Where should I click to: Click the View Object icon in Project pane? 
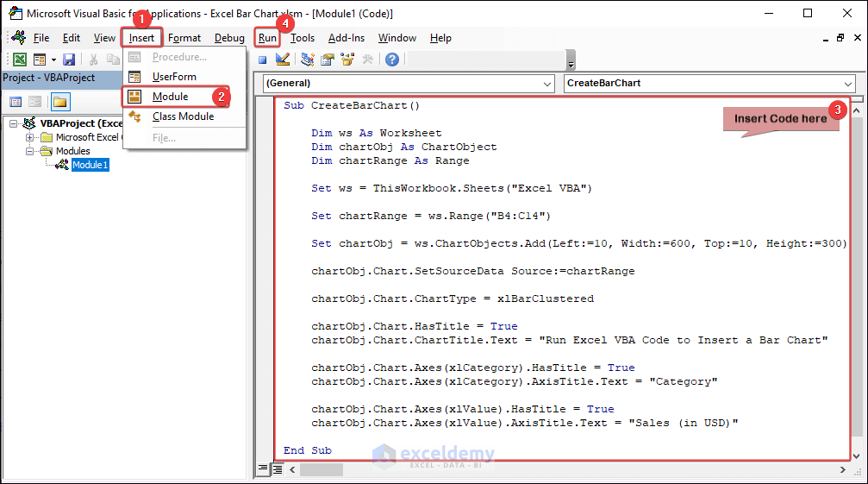[34, 102]
